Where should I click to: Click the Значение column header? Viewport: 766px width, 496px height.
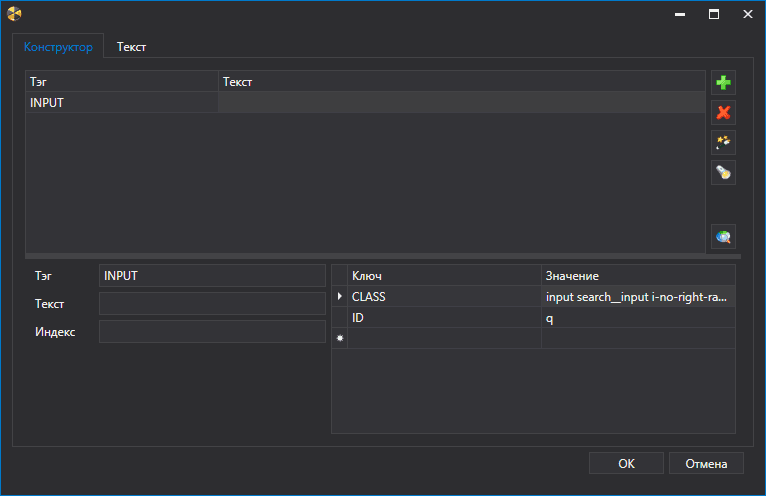point(637,275)
